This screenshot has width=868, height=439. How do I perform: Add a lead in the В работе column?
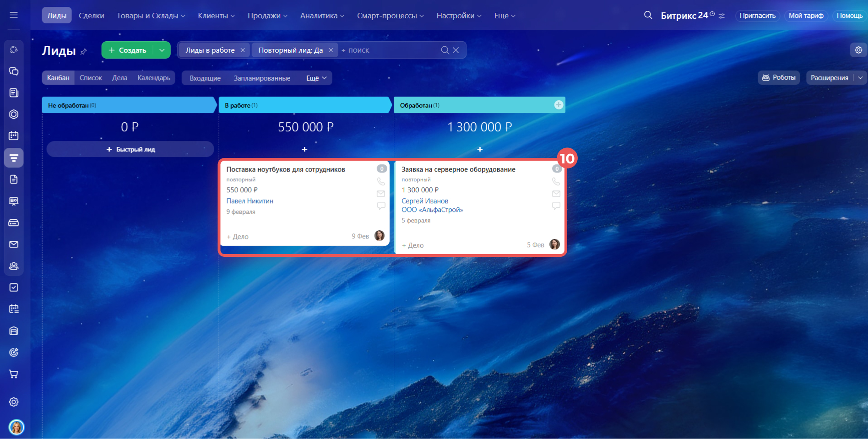coord(304,149)
